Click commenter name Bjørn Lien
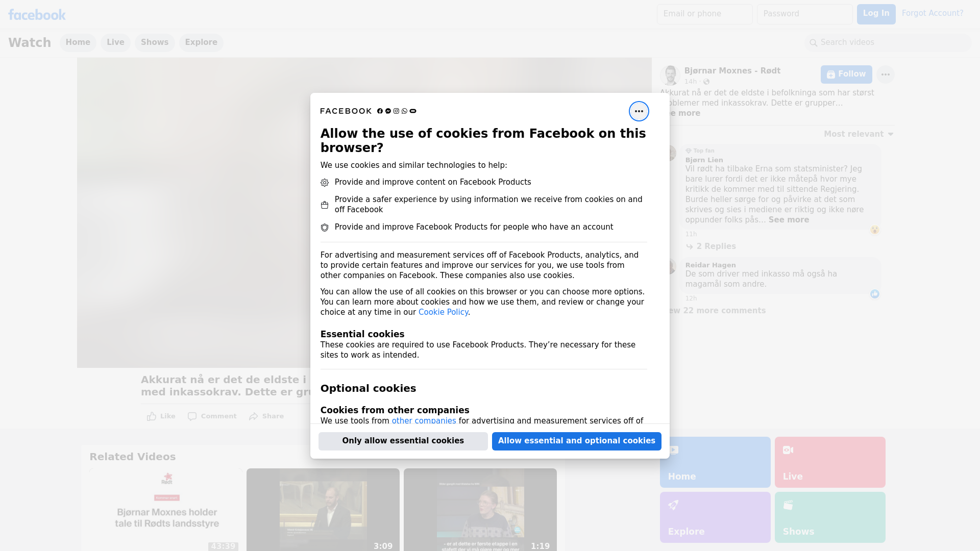Image resolution: width=980 pixels, height=551 pixels. [x=704, y=160]
